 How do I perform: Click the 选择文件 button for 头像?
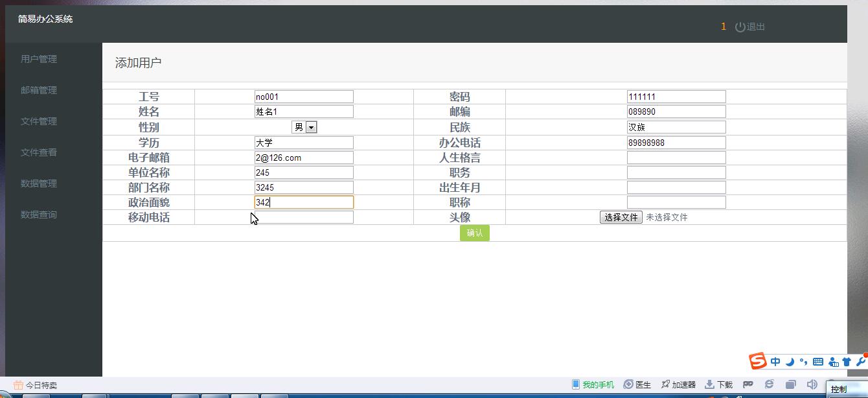[621, 217]
